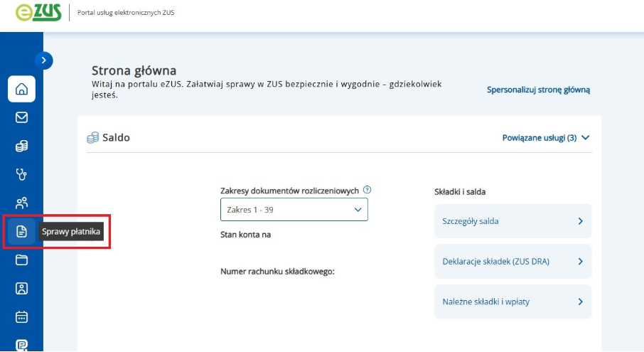
Task: Open Deklaracje składek (ZUS DRA)
Action: [512, 262]
